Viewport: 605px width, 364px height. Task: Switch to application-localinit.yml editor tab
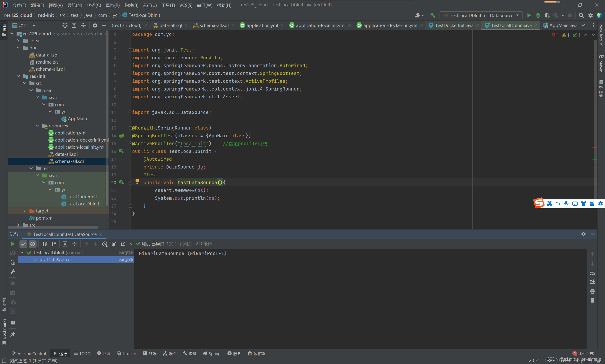(x=320, y=25)
